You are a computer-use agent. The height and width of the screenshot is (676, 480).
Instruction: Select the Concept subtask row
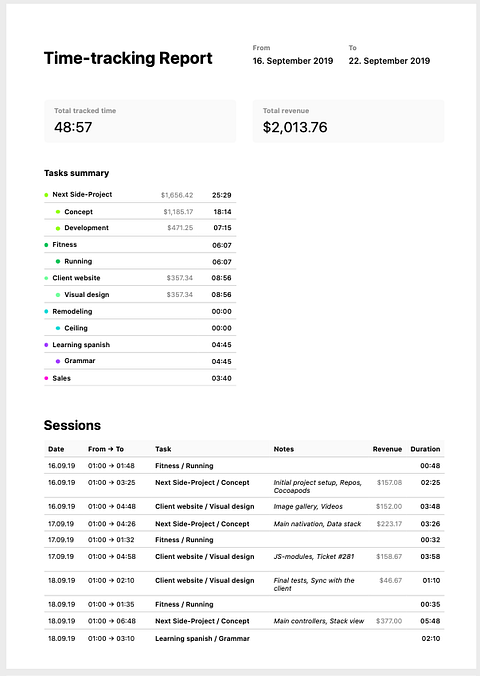click(140, 212)
